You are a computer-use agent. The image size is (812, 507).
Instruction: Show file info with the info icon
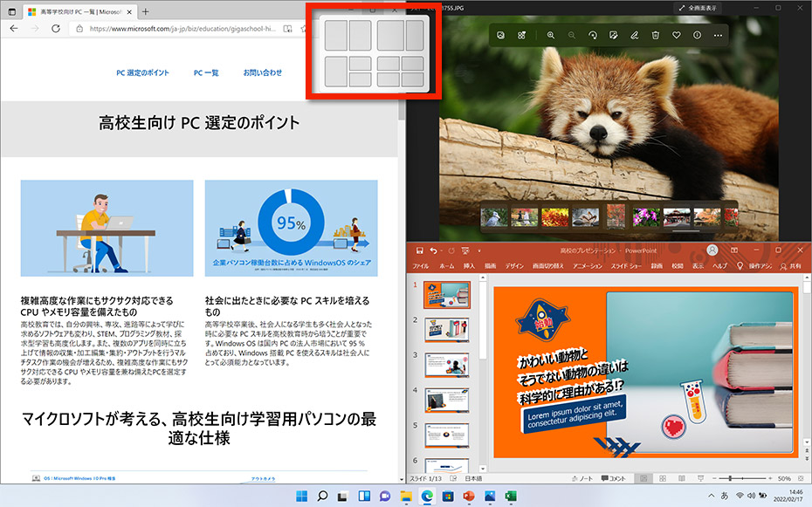tap(697, 35)
